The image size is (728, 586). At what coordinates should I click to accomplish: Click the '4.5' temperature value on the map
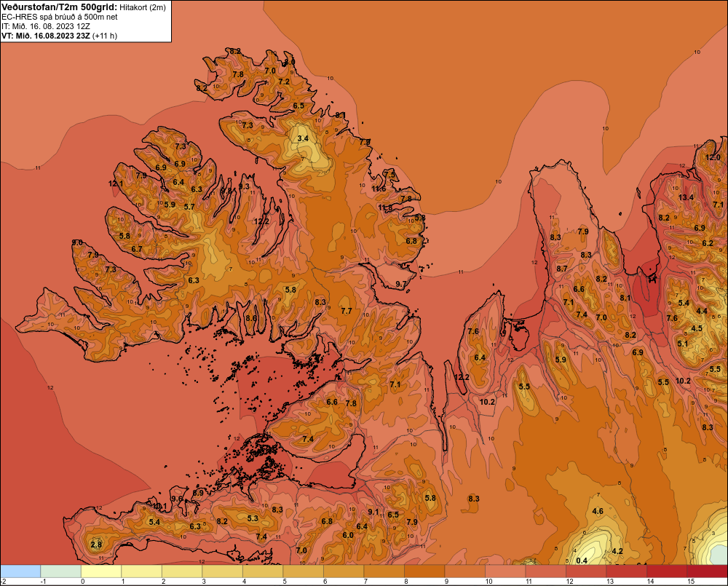[697, 328]
